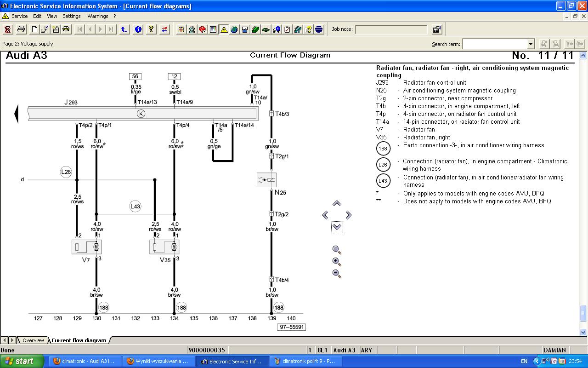Open the ? help menu
The height and width of the screenshot is (368, 588).
click(x=115, y=16)
